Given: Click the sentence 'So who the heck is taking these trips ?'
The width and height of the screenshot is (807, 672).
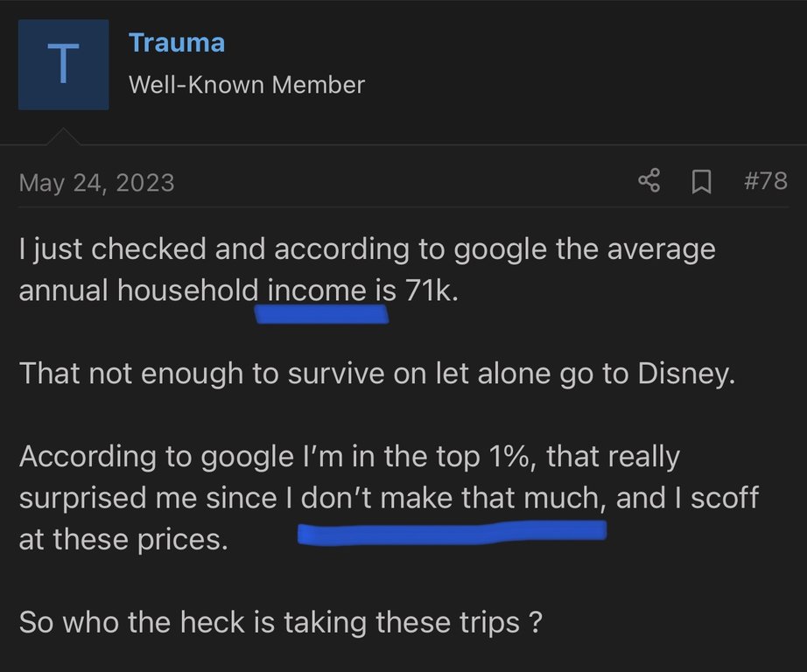Looking at the screenshot, I should tap(280, 623).
